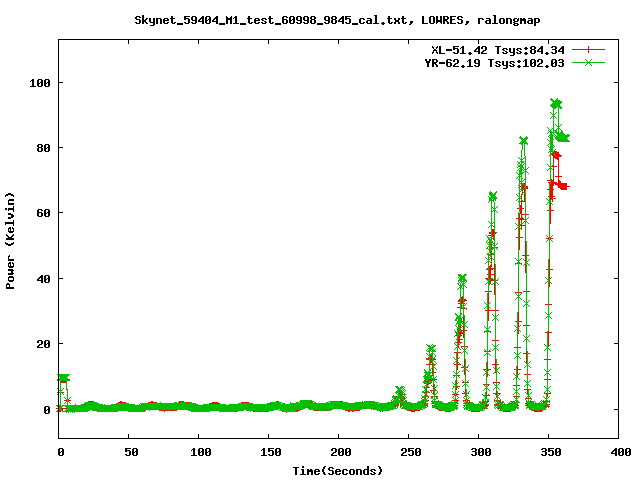Click the y-axis tick label 100
640x480 pixels.
coord(40,83)
